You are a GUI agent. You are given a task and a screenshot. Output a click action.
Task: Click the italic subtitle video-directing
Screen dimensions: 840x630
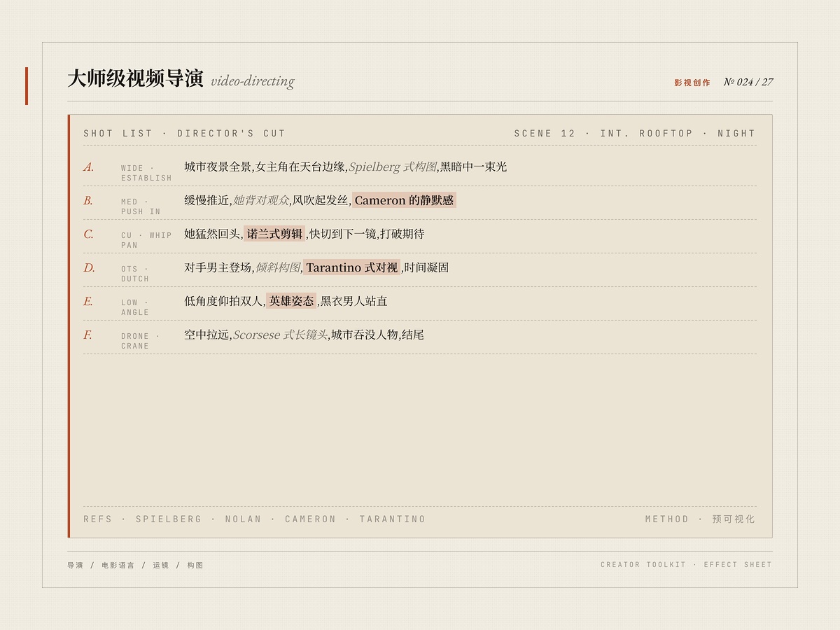point(253,81)
